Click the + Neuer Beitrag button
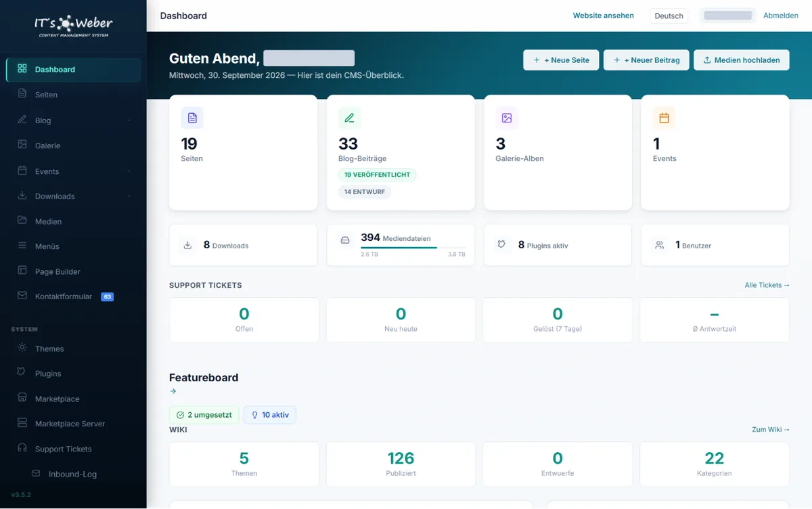 [646, 60]
